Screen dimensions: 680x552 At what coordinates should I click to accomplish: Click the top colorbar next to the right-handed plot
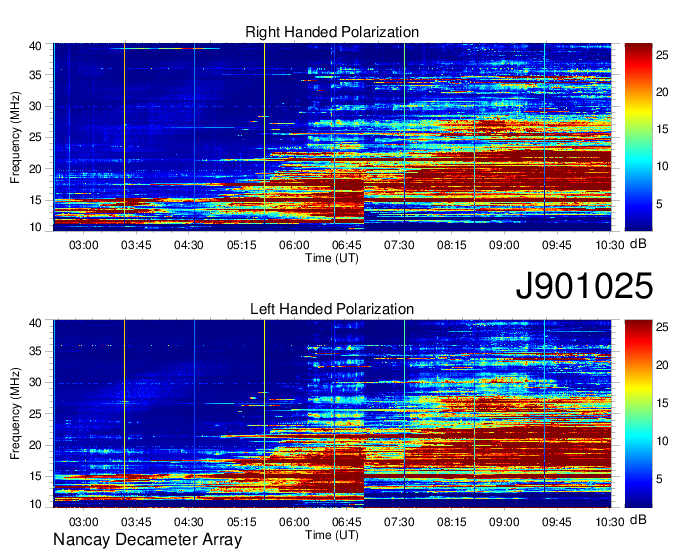(638, 137)
